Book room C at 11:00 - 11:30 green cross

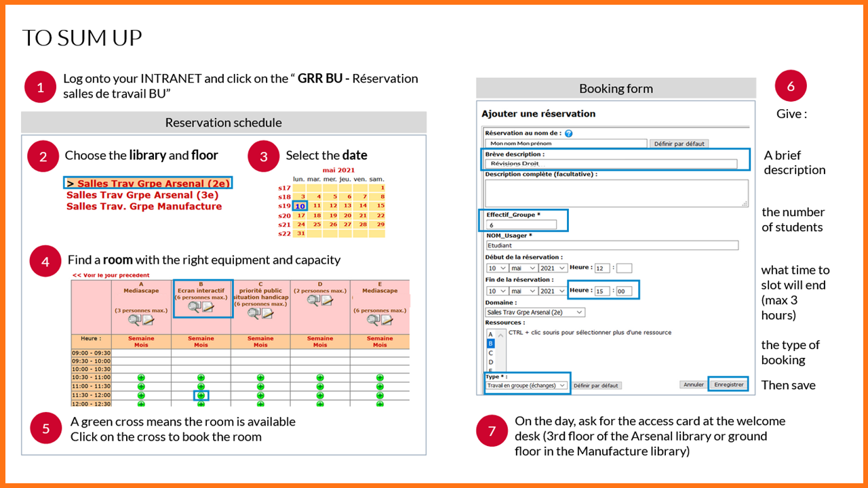tap(260, 386)
